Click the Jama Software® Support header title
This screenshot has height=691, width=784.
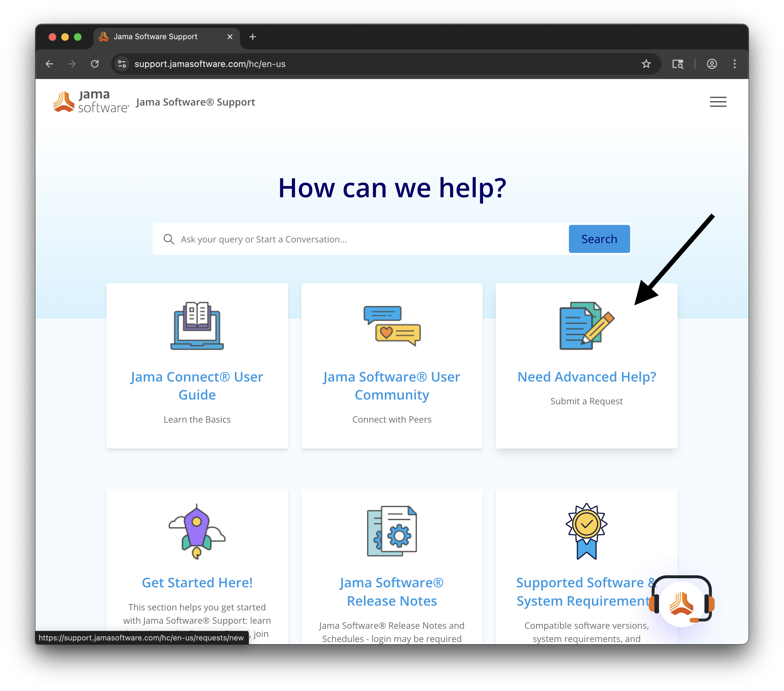(x=195, y=102)
